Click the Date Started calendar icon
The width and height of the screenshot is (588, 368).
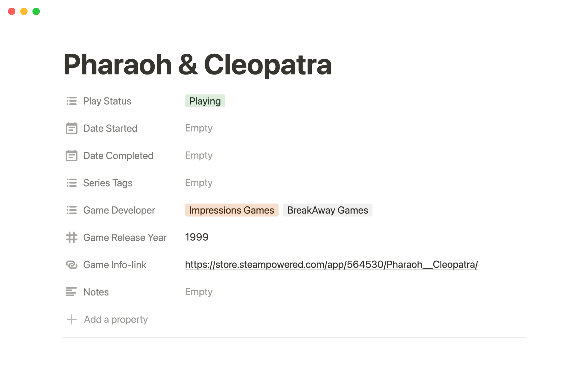pyautogui.click(x=72, y=128)
